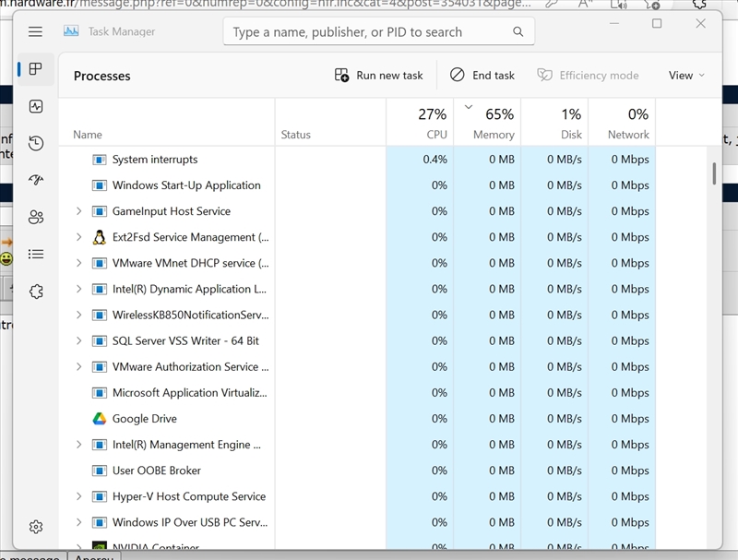Open Task Manager settings gear

point(36,527)
